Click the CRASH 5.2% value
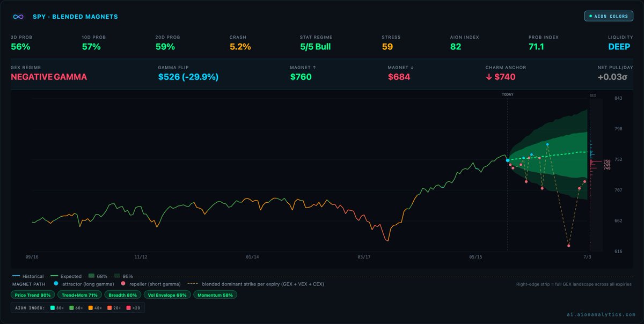This screenshot has width=644, height=324. click(240, 47)
